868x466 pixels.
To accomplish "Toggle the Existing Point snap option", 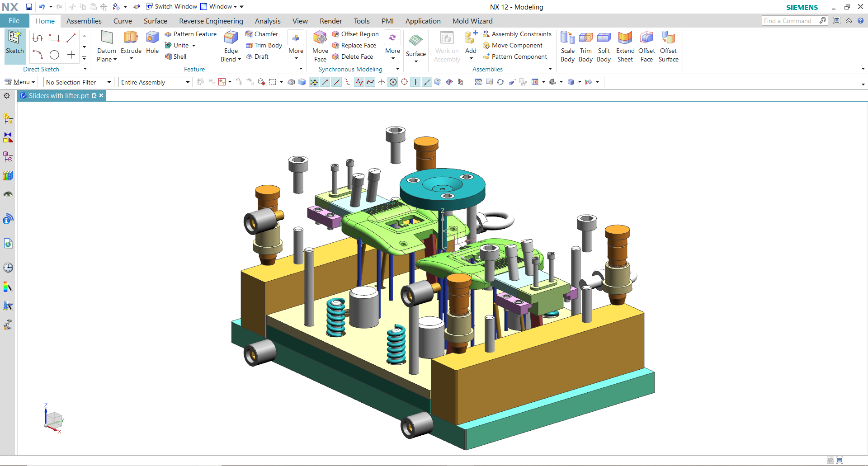I will click(x=415, y=82).
